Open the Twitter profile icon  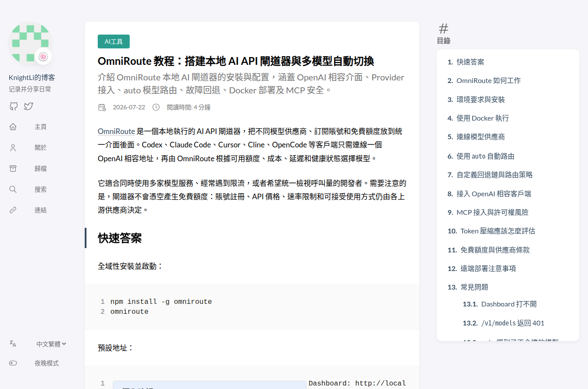[29, 106]
